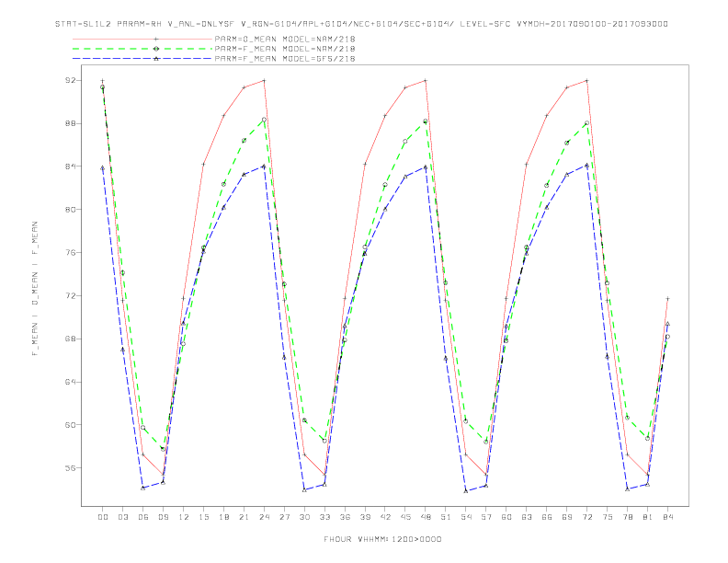Click x-axis tick label 72
728x563 pixels.
click(x=587, y=517)
